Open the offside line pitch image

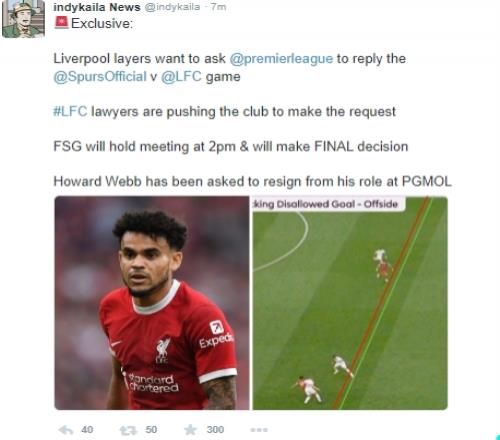pyautogui.click(x=350, y=303)
